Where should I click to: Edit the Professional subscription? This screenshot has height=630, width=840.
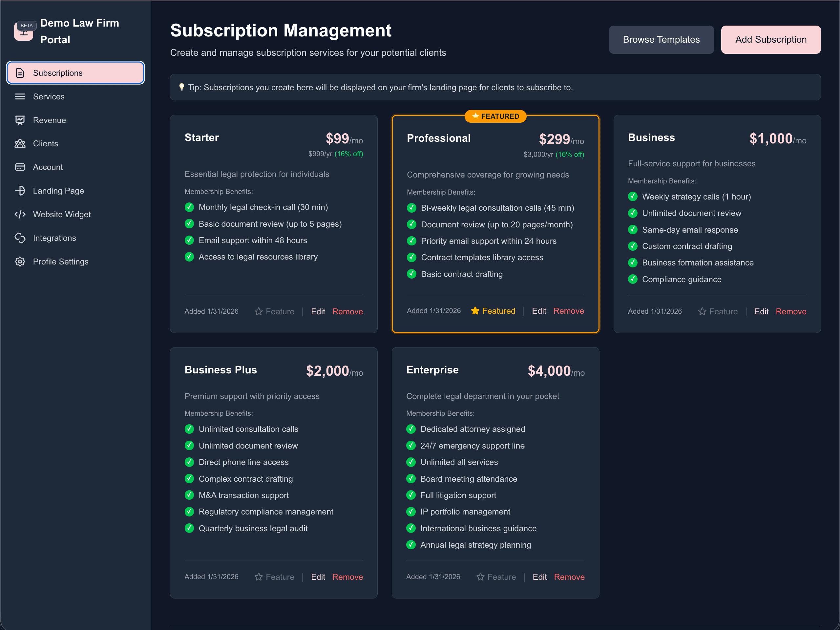pyautogui.click(x=539, y=311)
